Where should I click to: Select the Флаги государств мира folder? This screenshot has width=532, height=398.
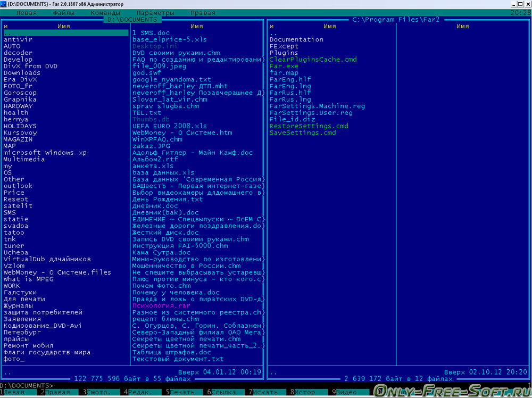[47, 352]
